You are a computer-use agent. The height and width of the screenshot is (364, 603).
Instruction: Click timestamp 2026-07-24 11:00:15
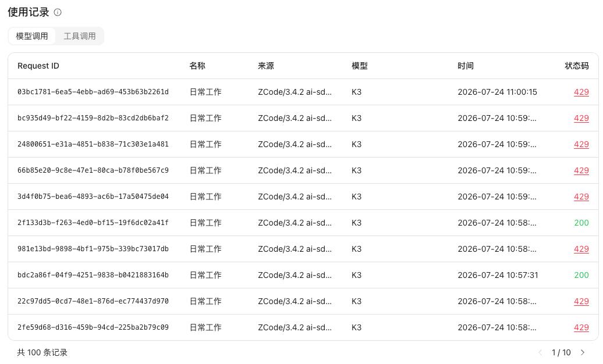pos(497,92)
